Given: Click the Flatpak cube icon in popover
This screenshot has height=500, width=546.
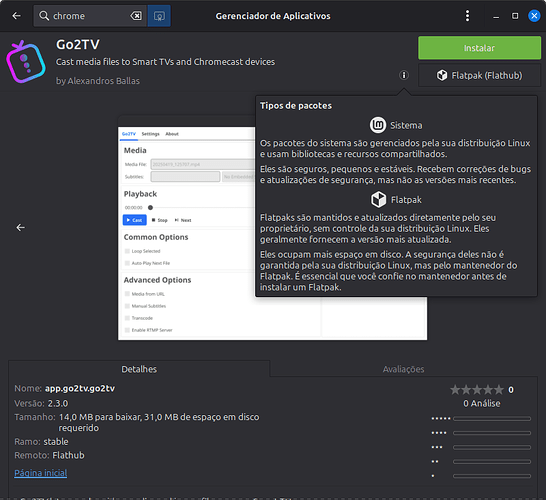Looking at the screenshot, I should coord(379,200).
